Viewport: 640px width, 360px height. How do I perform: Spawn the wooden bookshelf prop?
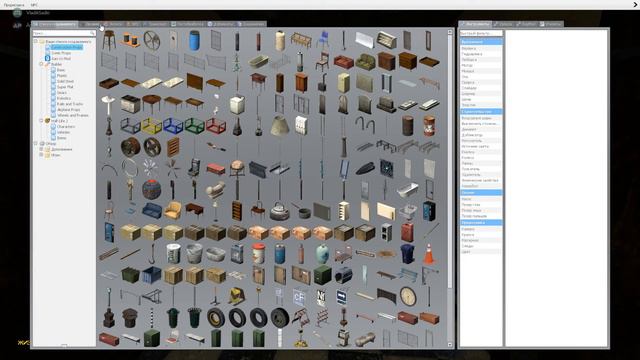pyautogui.click(x=237, y=211)
